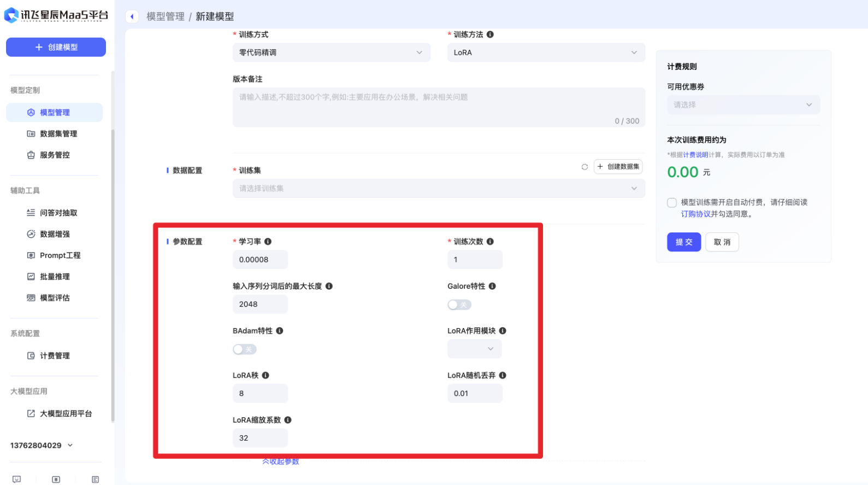
Task: Open the 训练方法 dropdown showing LoRA
Action: (x=546, y=52)
